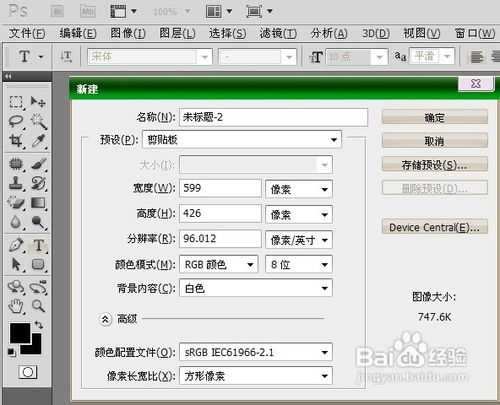
Task: Open the 文件(F) menu
Action: (x=27, y=33)
